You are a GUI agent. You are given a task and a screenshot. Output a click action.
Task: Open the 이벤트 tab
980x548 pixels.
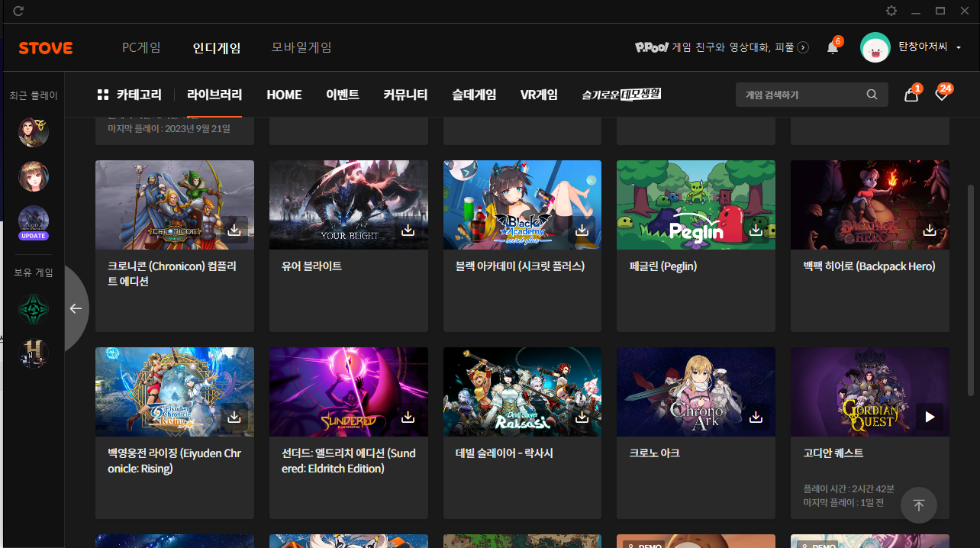click(343, 95)
